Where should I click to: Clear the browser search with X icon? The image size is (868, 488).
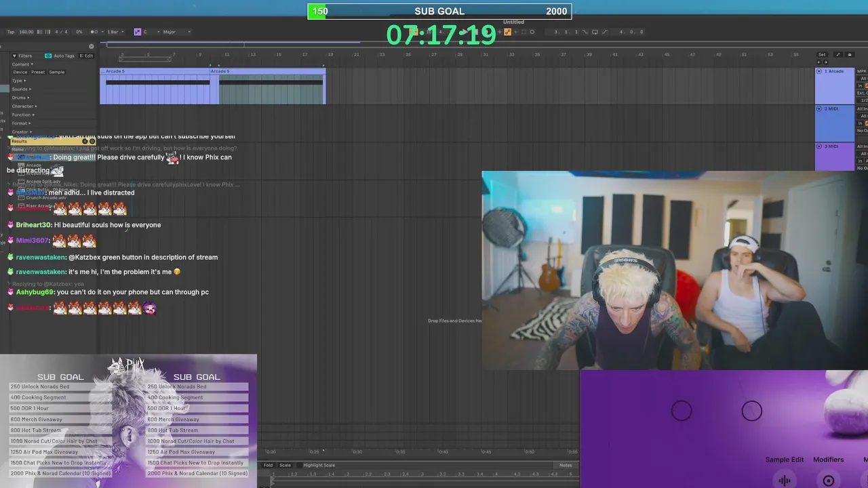click(x=92, y=47)
